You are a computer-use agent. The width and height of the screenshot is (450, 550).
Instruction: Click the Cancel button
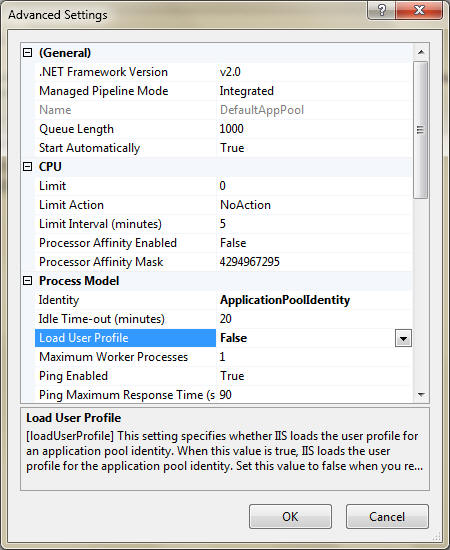(x=387, y=516)
